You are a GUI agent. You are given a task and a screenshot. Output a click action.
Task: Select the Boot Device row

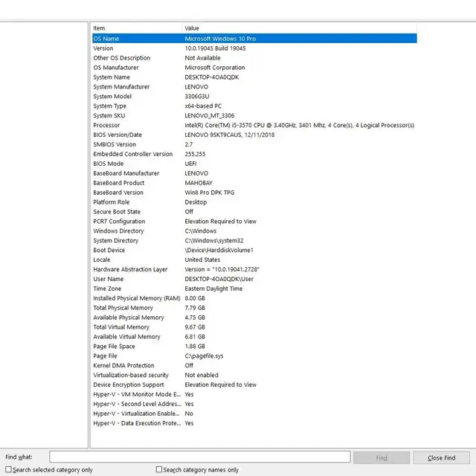pos(254,250)
